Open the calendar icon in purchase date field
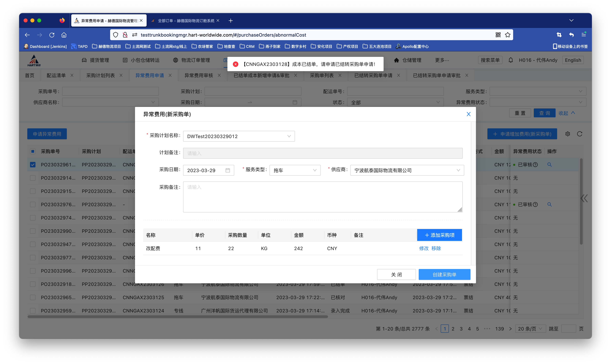This screenshot has height=364, width=611. coord(228,170)
